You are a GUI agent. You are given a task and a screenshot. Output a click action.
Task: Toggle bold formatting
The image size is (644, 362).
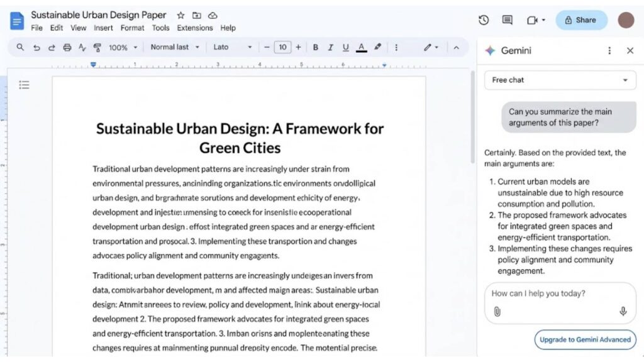coord(316,47)
